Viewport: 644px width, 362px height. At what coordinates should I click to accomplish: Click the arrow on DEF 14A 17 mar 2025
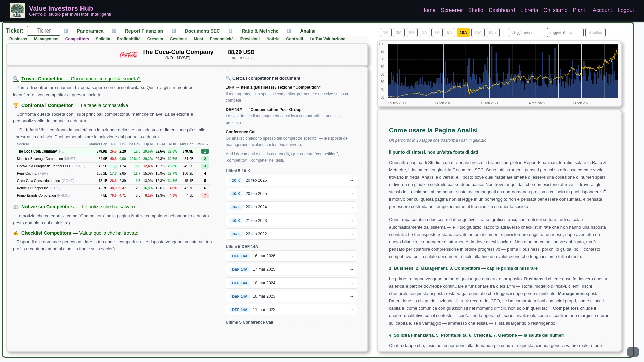tap(351, 269)
